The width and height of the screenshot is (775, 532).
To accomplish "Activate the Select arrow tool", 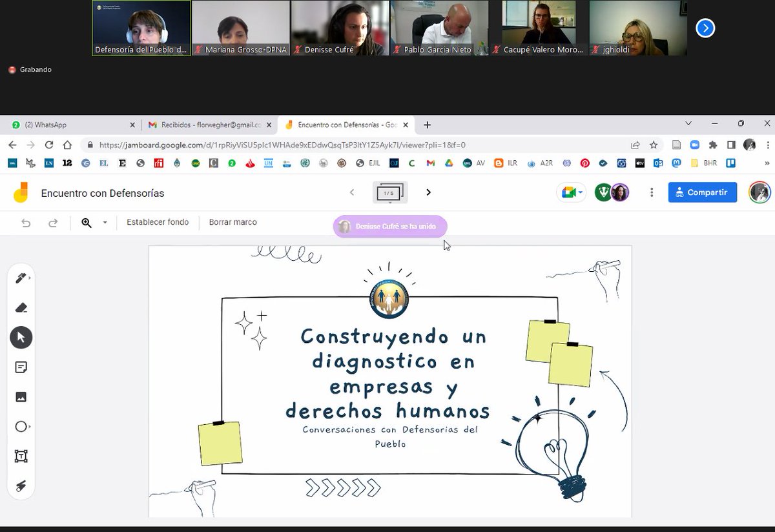I will pyautogui.click(x=21, y=337).
